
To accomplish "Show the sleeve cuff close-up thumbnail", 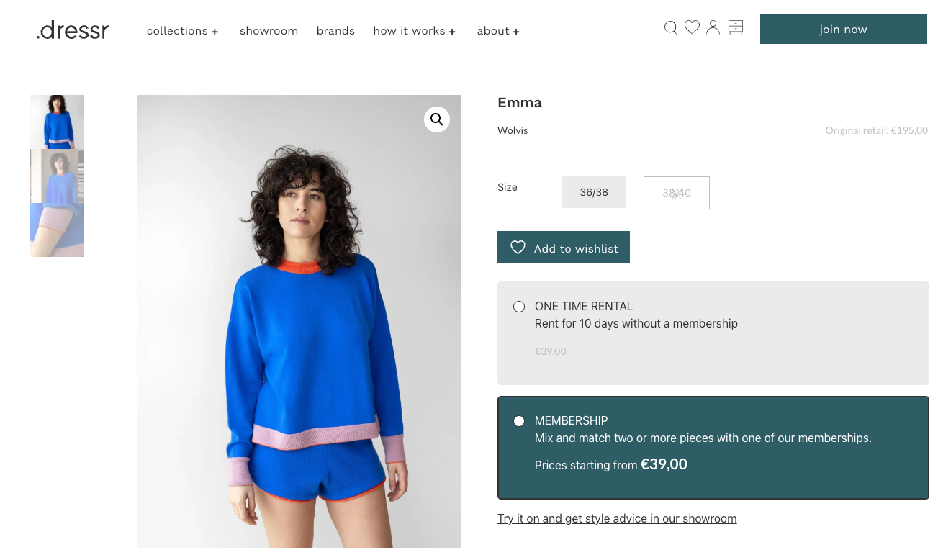I will coord(56,230).
